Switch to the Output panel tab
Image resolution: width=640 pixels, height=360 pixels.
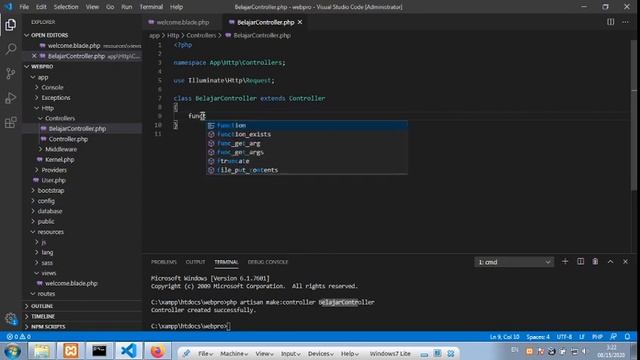click(195, 262)
